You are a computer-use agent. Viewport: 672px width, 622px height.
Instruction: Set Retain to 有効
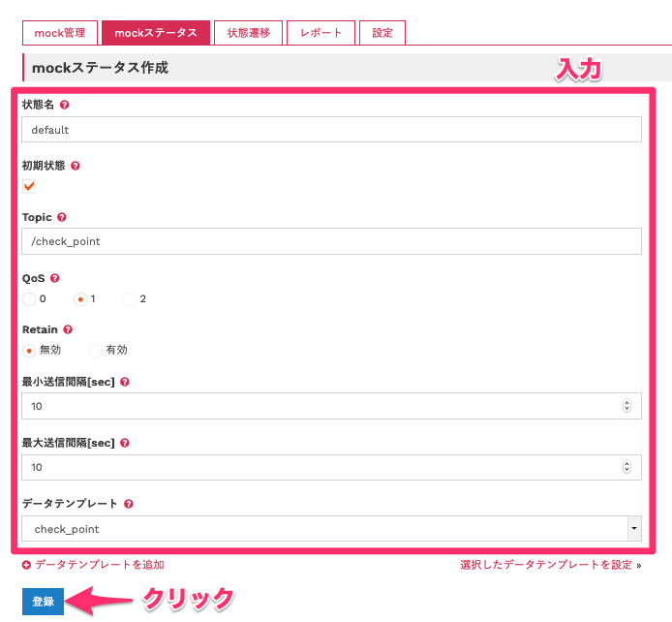point(95,351)
